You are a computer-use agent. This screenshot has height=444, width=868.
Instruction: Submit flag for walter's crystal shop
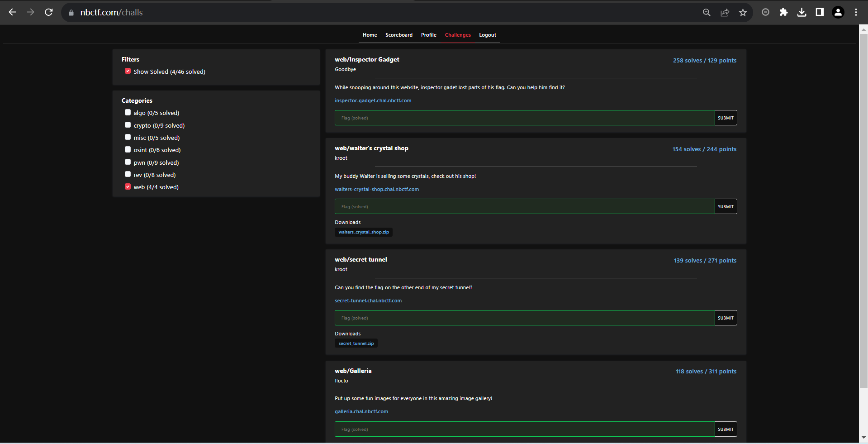click(726, 206)
